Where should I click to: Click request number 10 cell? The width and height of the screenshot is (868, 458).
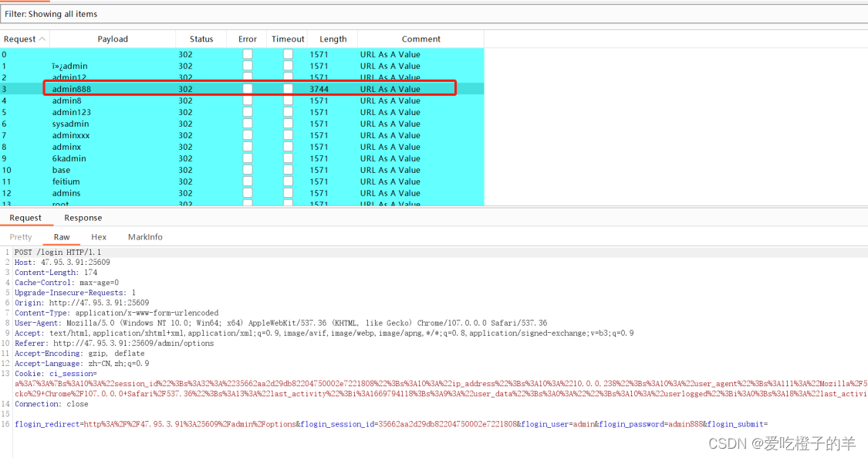point(7,170)
